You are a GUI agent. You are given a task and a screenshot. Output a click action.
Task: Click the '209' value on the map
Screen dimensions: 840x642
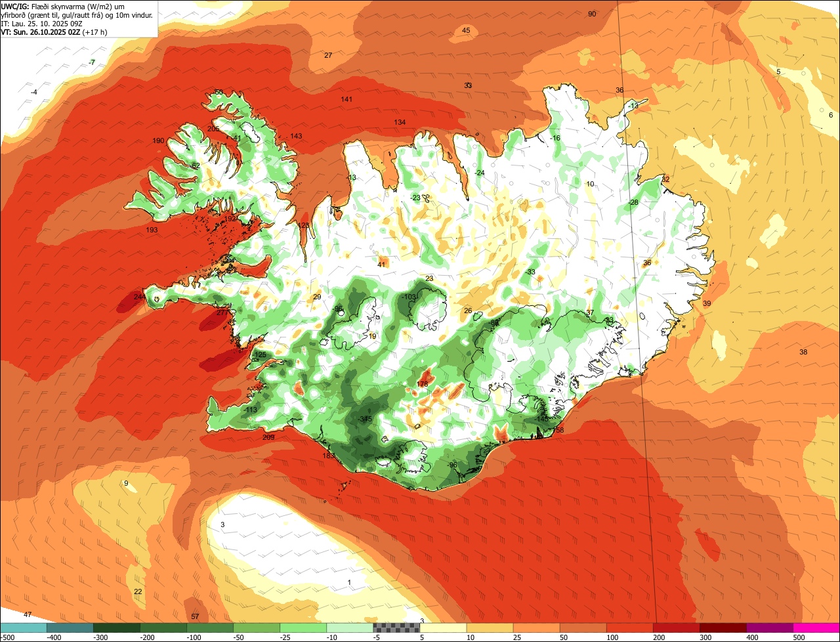[268, 437]
